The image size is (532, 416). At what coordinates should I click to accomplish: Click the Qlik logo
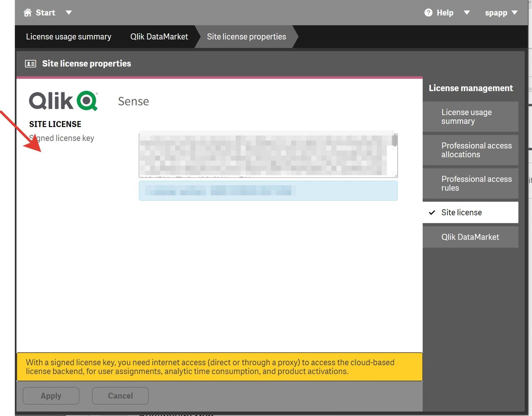[x=63, y=101]
